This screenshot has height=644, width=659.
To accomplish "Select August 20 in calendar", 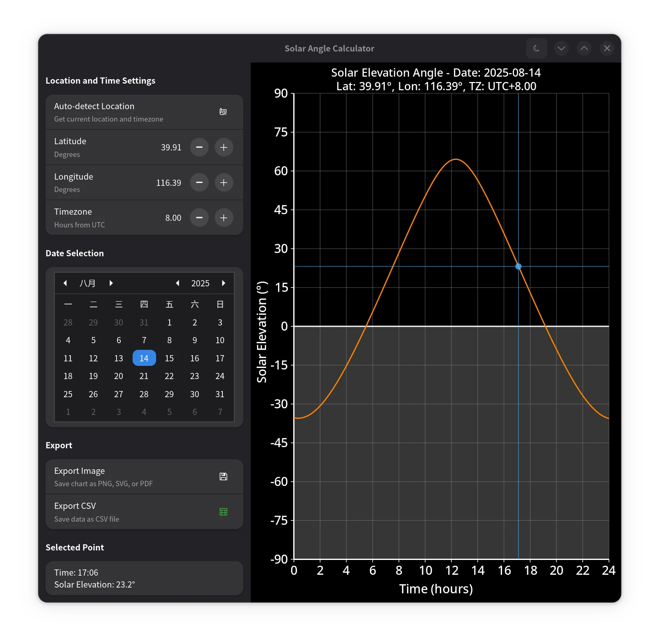I will [x=119, y=376].
